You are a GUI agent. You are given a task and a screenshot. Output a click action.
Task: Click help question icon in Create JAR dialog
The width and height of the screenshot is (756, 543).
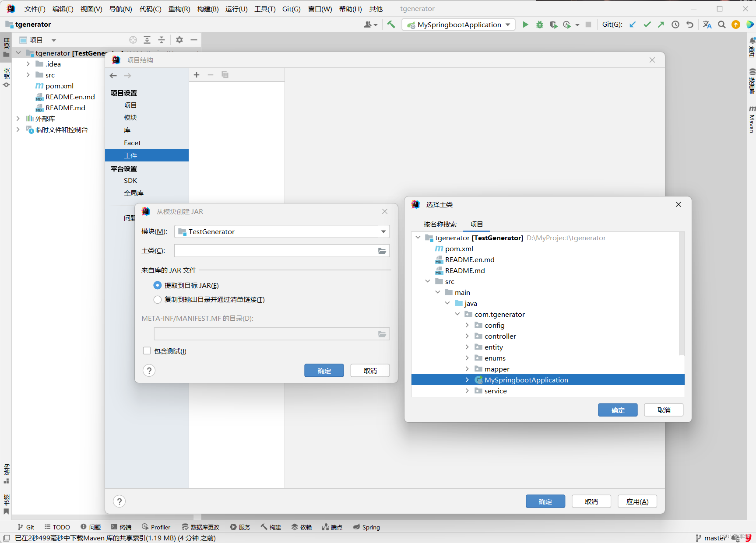149,371
